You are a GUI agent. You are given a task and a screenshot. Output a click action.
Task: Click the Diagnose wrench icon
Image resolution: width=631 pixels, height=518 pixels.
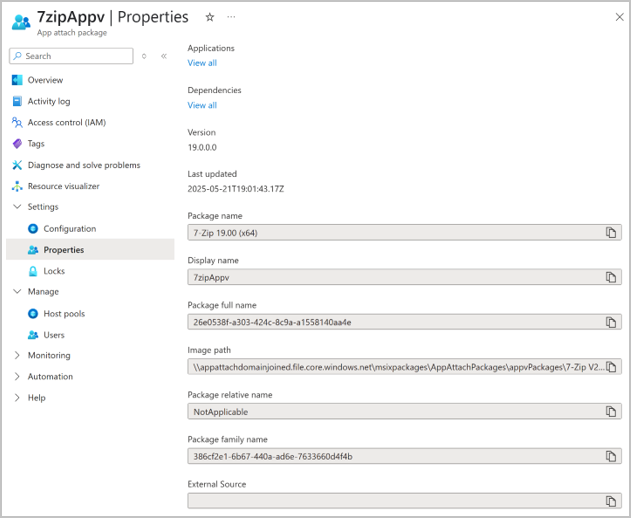(x=17, y=165)
